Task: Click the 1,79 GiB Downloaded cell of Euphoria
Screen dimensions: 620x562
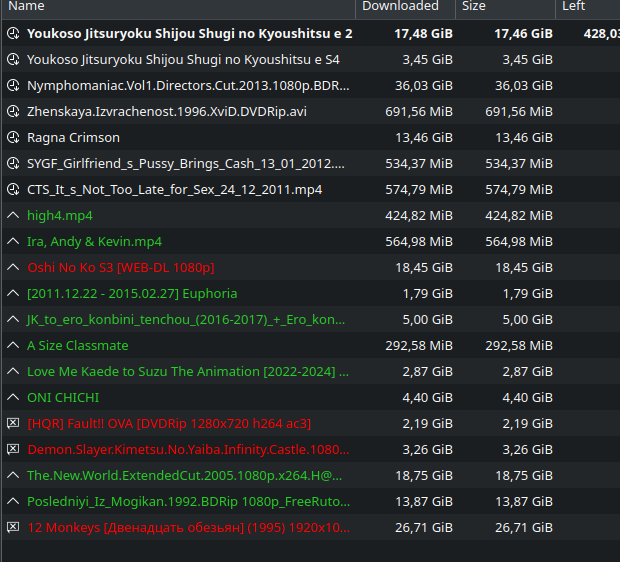Action: 427,293
